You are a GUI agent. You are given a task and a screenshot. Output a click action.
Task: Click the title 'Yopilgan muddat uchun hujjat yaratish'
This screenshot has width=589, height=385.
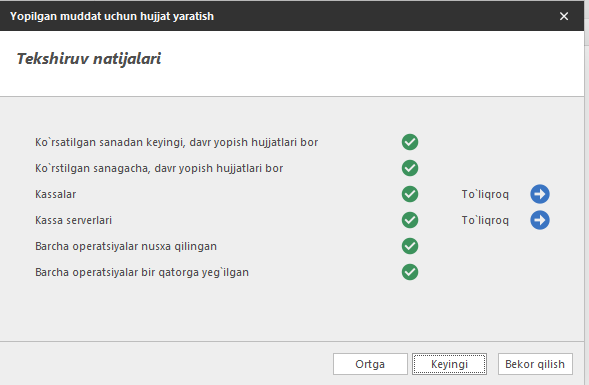(112, 16)
